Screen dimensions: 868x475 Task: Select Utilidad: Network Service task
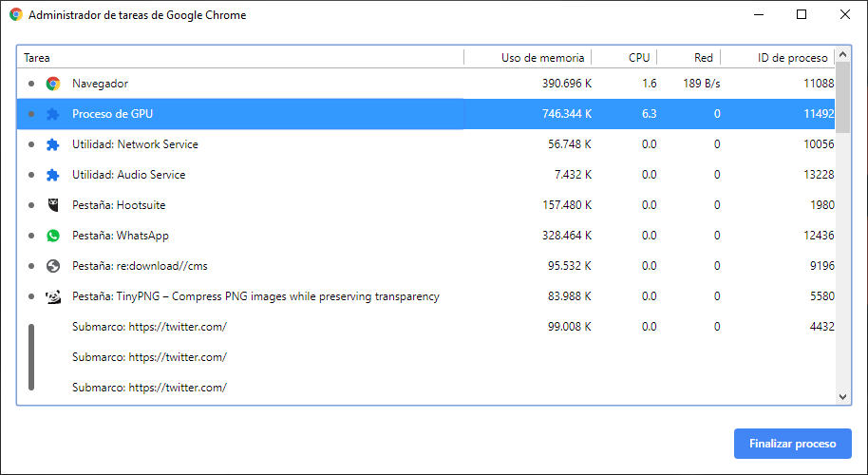(x=425, y=144)
